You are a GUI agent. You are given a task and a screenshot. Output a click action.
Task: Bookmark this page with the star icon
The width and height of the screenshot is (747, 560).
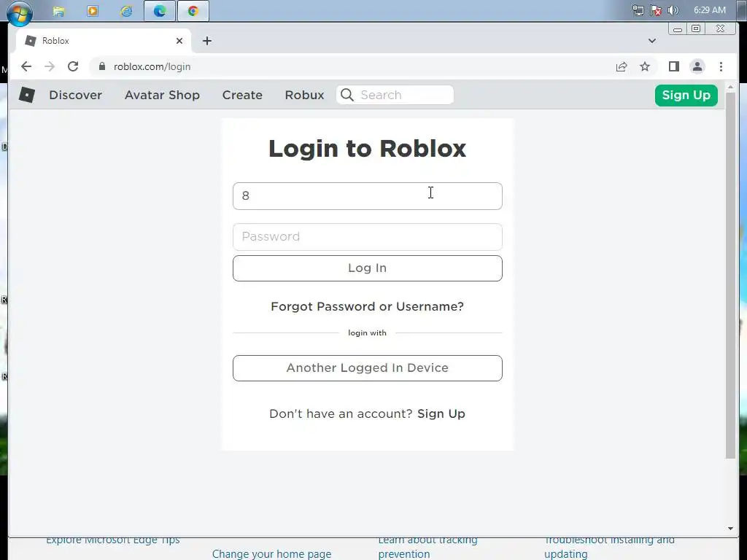point(645,66)
